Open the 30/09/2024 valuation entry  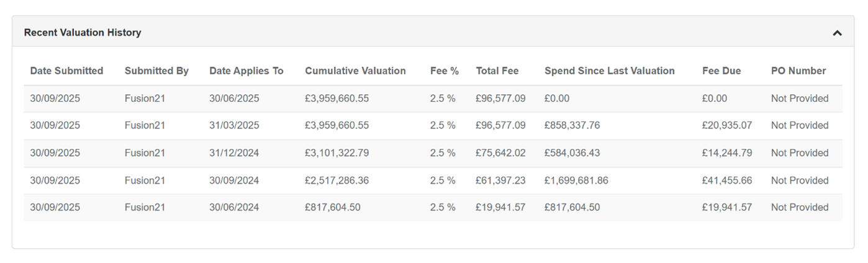(234, 181)
